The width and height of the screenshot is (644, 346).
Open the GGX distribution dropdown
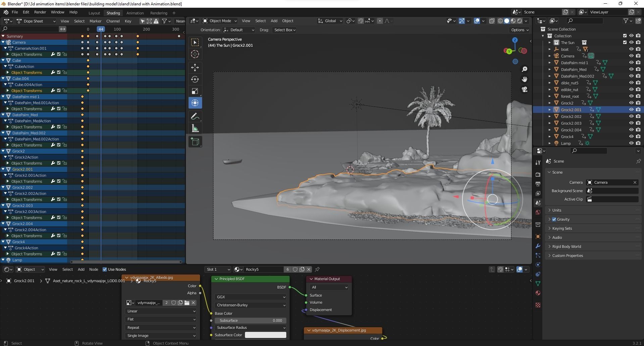250,297
